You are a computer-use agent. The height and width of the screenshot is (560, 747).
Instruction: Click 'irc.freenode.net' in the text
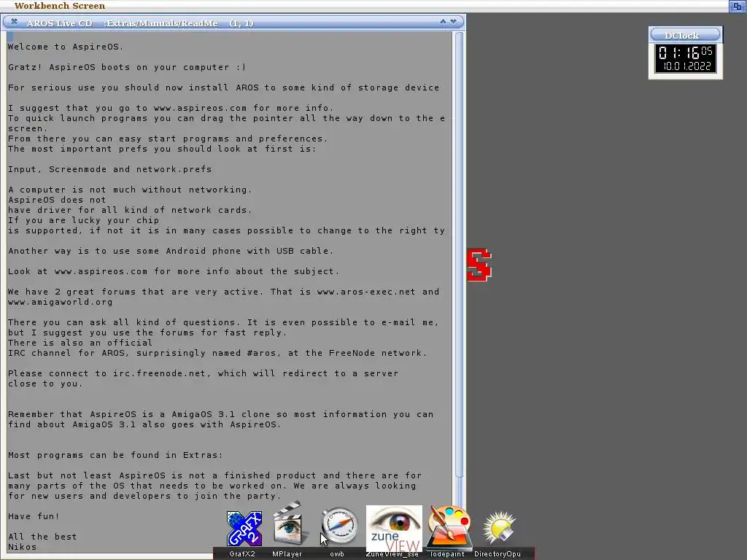[x=159, y=373]
